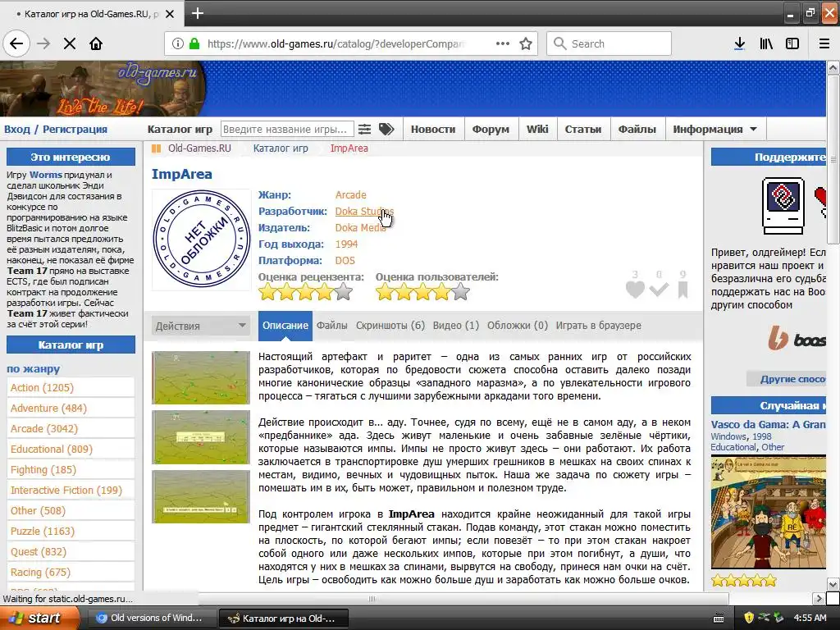This screenshot has height=630, width=840.
Task: Stop loading the page
Action: [70, 43]
